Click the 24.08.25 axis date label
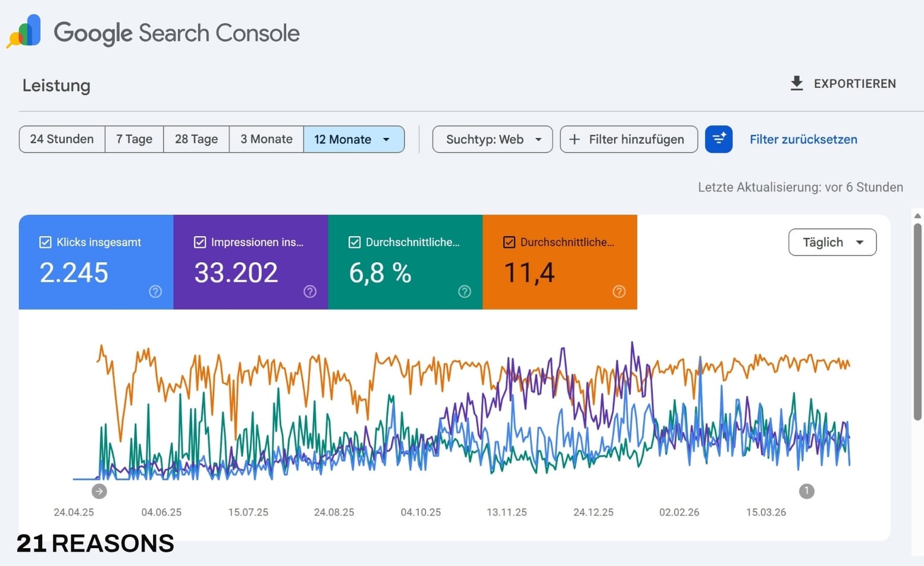 [x=334, y=512]
